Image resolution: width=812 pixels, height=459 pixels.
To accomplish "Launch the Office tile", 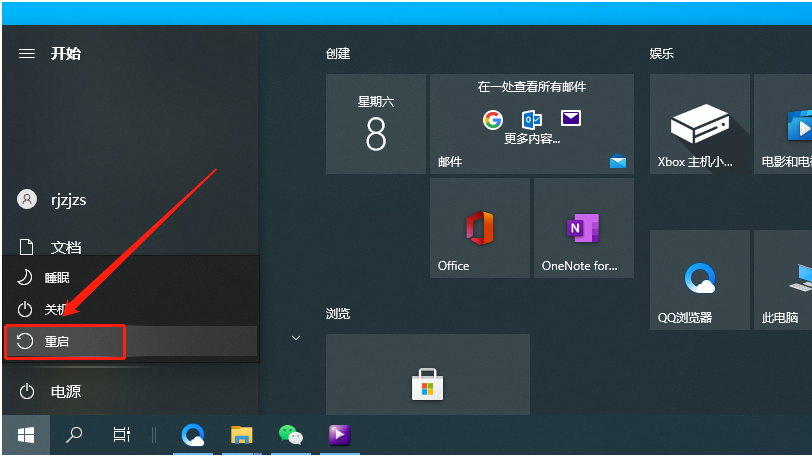I will point(480,228).
